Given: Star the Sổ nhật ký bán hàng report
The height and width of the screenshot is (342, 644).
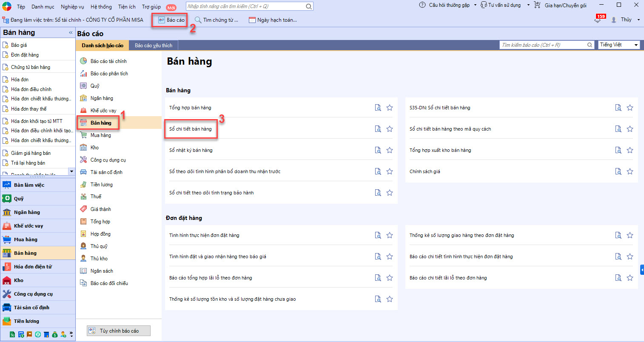Looking at the screenshot, I should (x=390, y=150).
